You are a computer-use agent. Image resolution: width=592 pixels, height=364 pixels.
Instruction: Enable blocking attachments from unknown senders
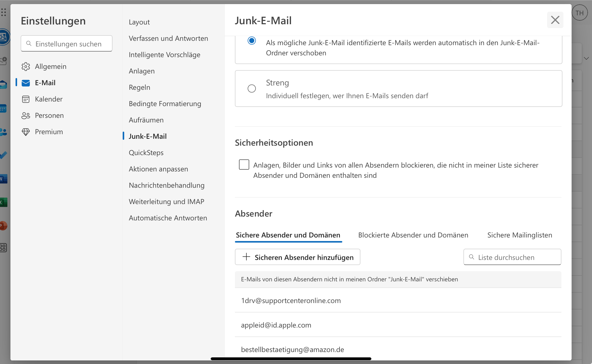[244, 165]
